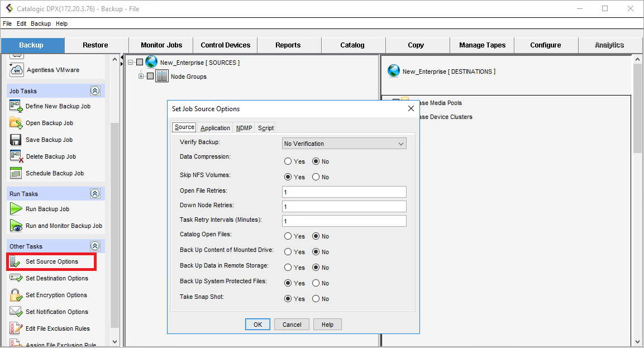Check the Node Groups checkbox
The width and height of the screenshot is (644, 348).
[150, 77]
